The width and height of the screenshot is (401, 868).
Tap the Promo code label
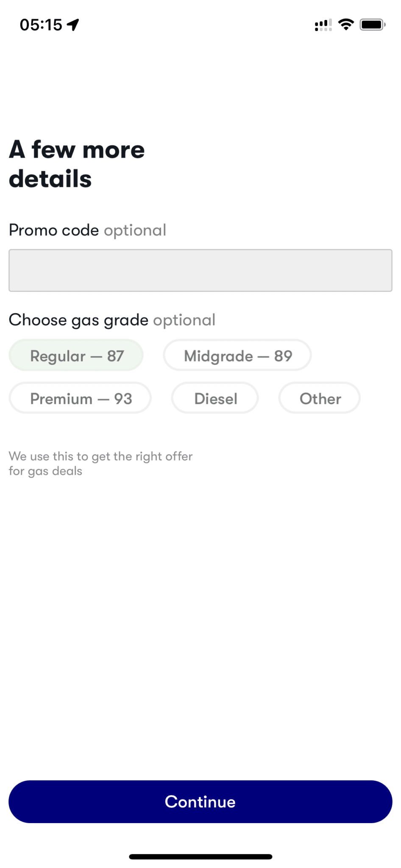(54, 230)
